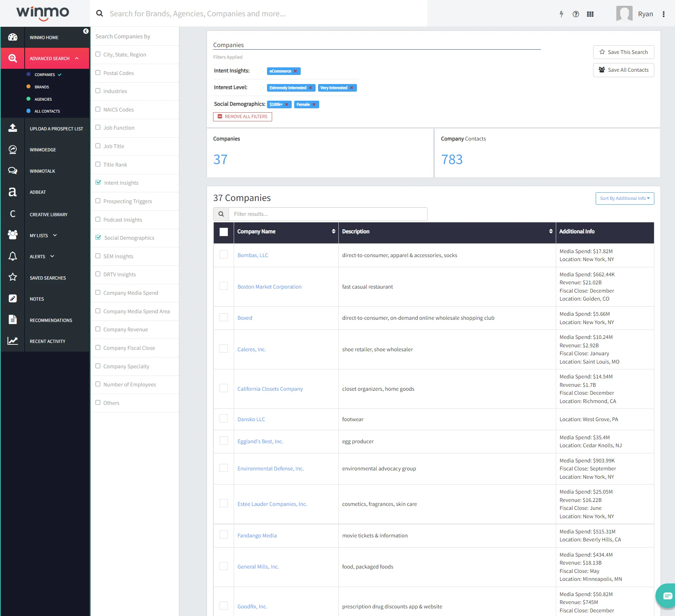Image resolution: width=675 pixels, height=616 pixels.
Task: Open Companies under Advanced Search
Action: tap(45, 75)
